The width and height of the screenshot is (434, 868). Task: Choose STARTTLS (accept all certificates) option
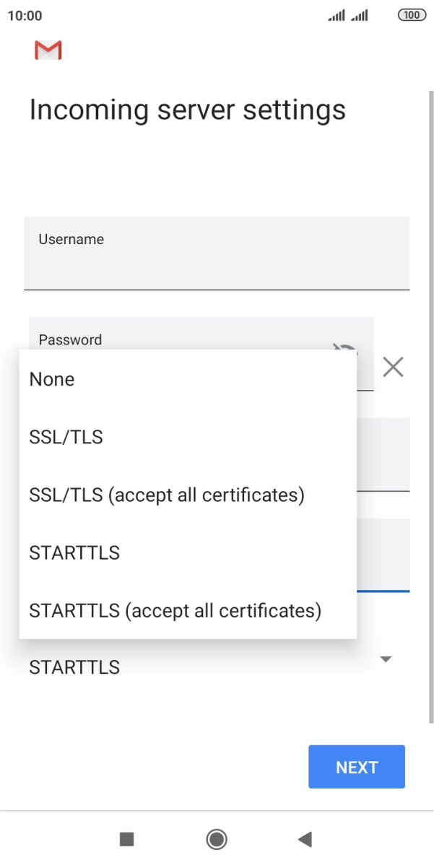(175, 610)
